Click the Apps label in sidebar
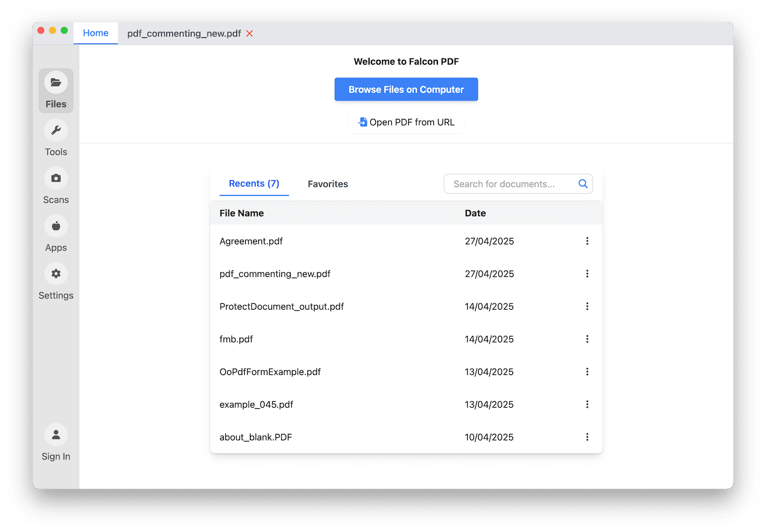Image resolution: width=766 pixels, height=532 pixels. pos(56,247)
